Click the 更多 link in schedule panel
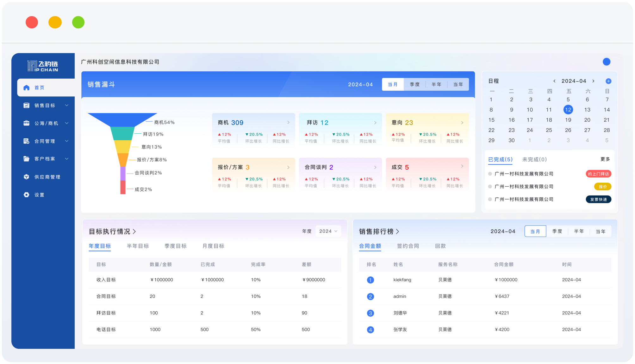Image resolution: width=635 pixels, height=364 pixels. [605, 159]
